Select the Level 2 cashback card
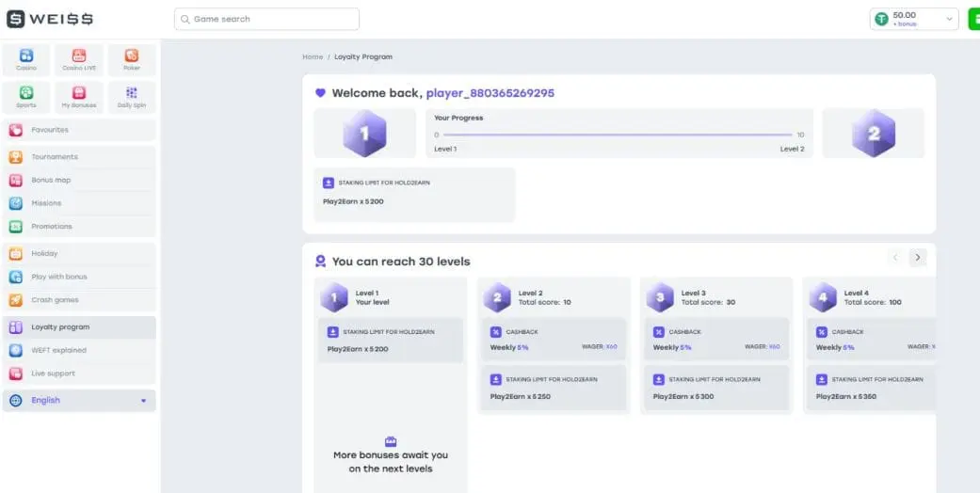Screen dimensions: 980x493 [554, 340]
